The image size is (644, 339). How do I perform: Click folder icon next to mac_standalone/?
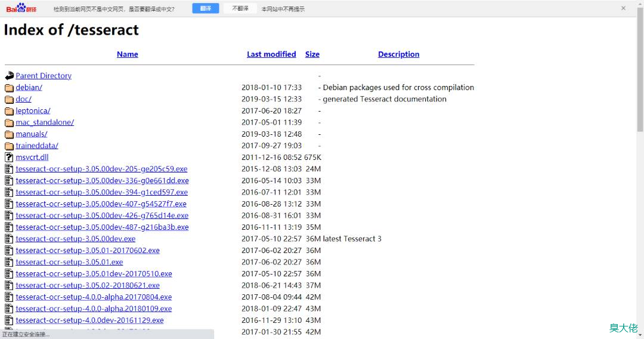click(x=9, y=122)
